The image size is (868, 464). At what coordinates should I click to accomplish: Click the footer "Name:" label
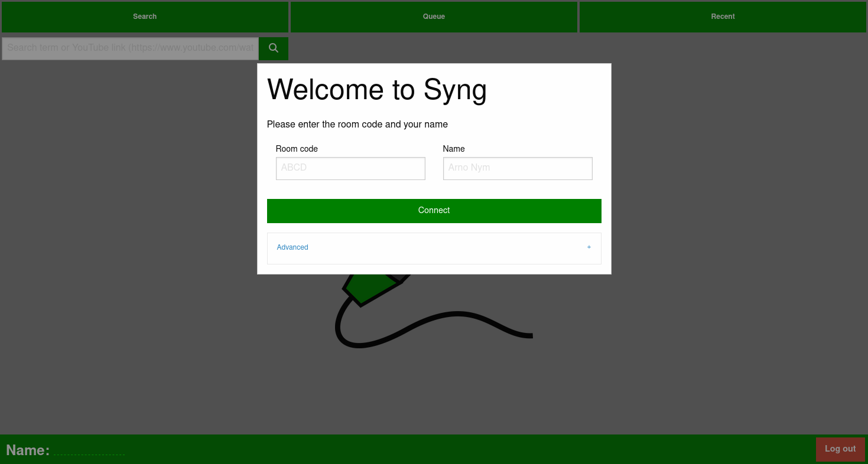coord(27,450)
